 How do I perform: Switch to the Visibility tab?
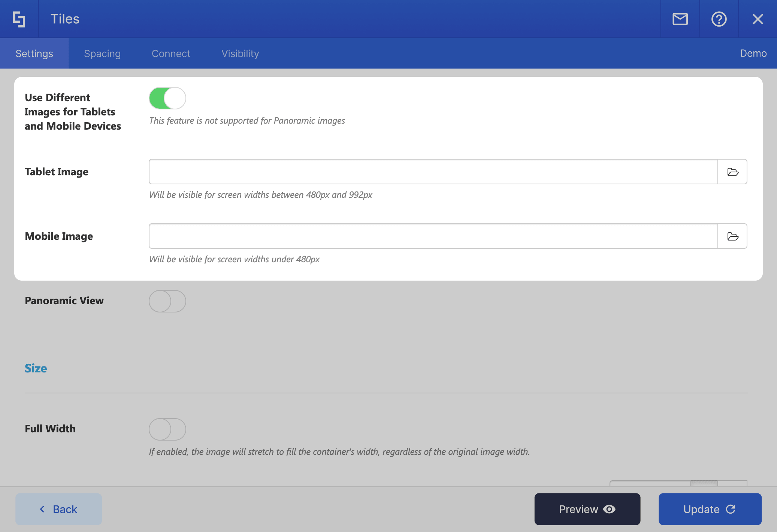click(240, 53)
